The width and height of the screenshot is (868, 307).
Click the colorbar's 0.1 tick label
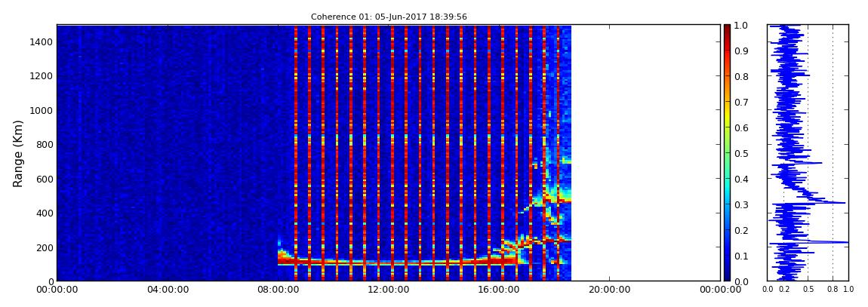coord(741,256)
